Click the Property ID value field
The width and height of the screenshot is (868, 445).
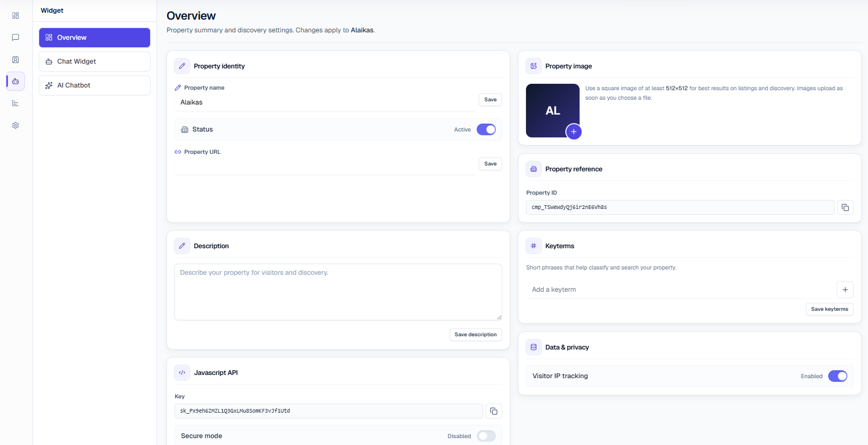pyautogui.click(x=680, y=207)
